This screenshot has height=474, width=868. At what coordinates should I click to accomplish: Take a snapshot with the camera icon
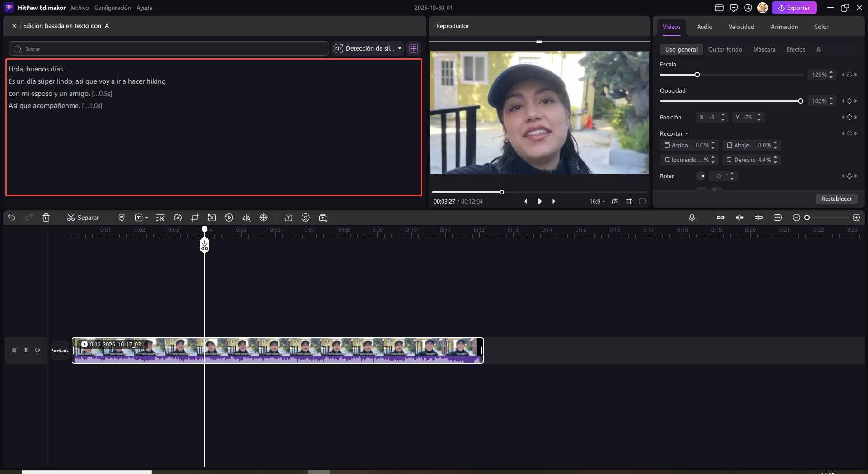615,201
